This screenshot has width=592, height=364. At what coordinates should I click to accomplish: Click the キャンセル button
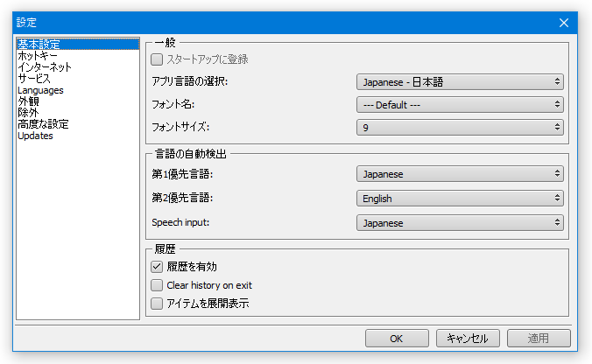click(x=468, y=339)
